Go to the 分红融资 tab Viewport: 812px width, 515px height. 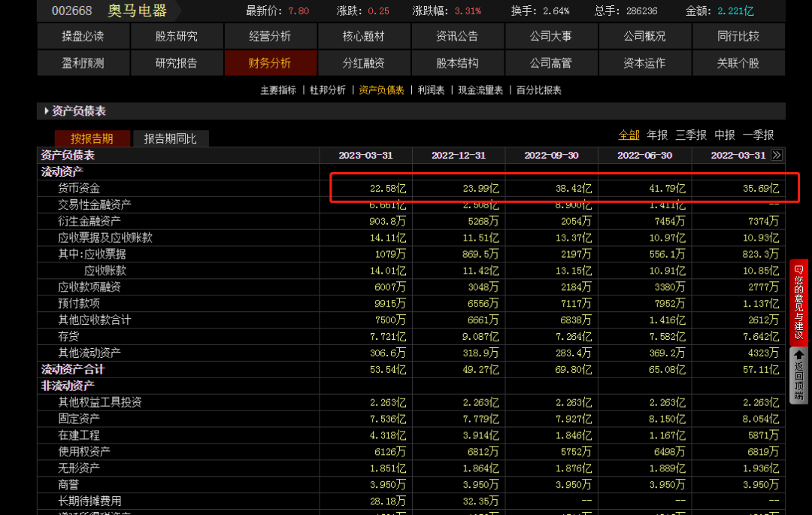click(x=363, y=63)
